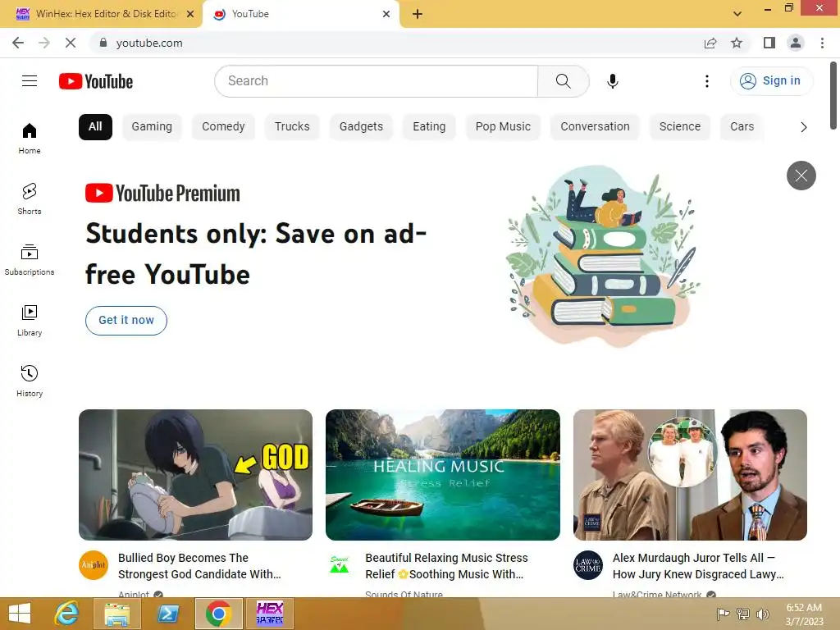Filter by the Gaming chip
Image resolution: width=840 pixels, height=630 pixels.
[152, 127]
